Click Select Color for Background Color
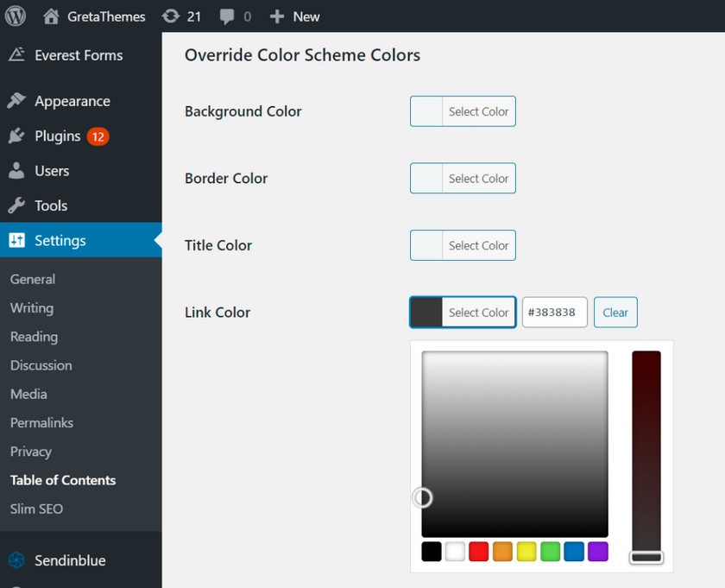The height and width of the screenshot is (588, 725). (x=478, y=111)
